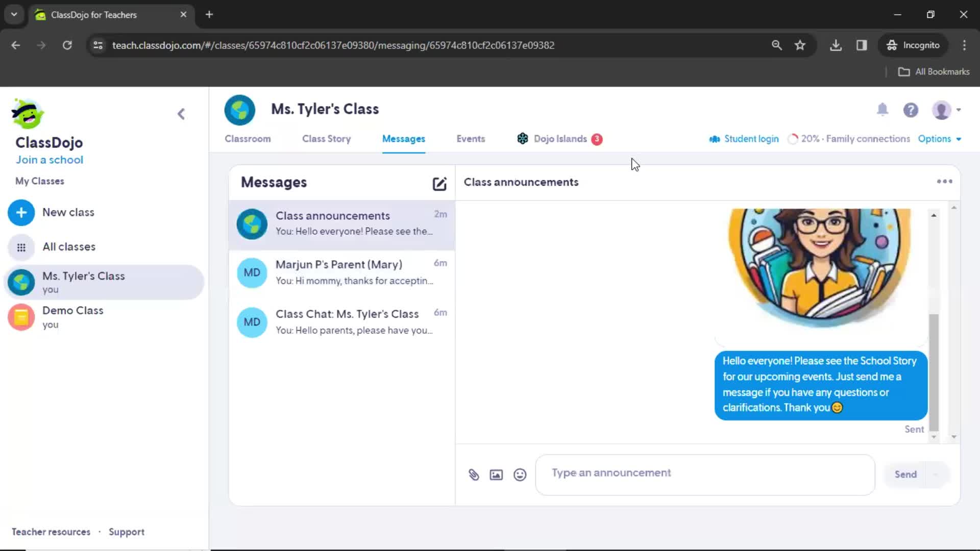The height and width of the screenshot is (551, 980).
Task: Click the Dojo Islands notification badge
Action: pos(597,139)
